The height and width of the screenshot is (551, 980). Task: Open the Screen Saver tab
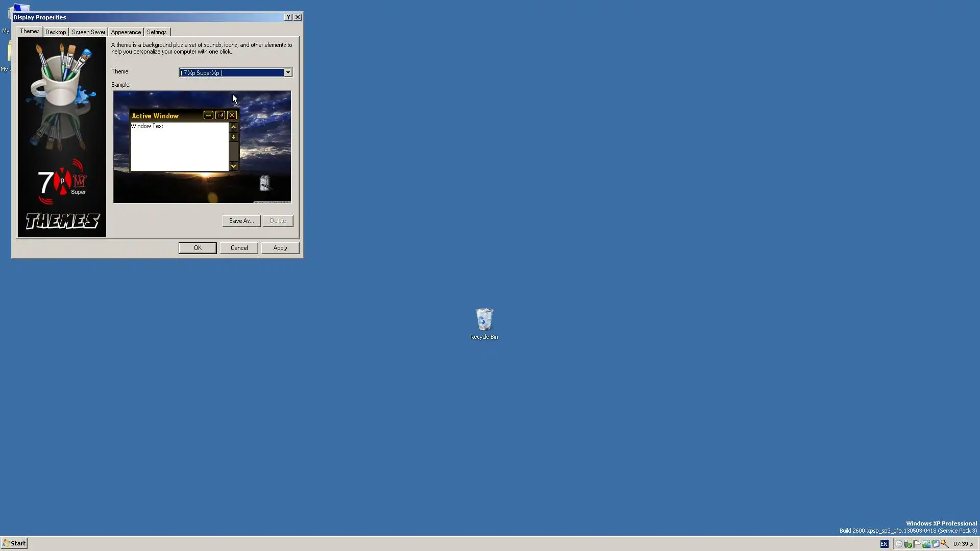pyautogui.click(x=88, y=32)
